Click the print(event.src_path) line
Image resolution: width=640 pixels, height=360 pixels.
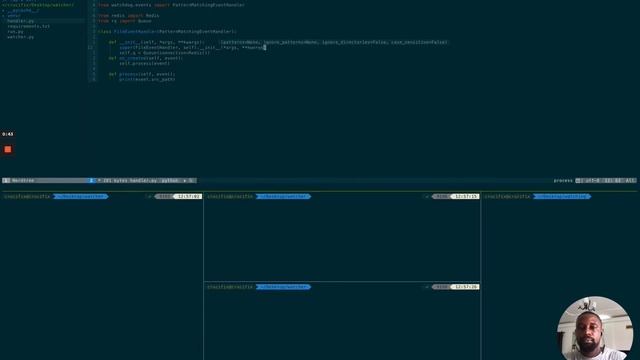click(147, 79)
